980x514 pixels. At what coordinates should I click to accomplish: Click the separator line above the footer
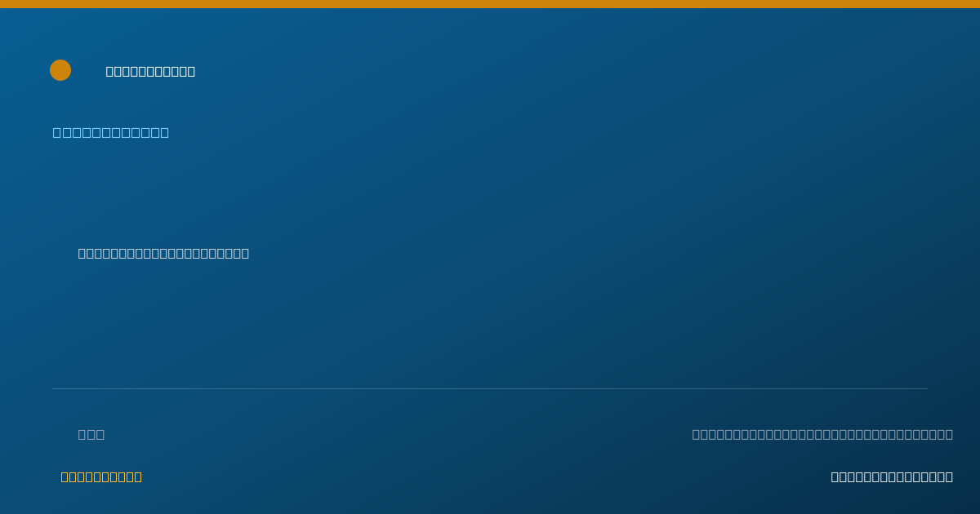coord(490,388)
